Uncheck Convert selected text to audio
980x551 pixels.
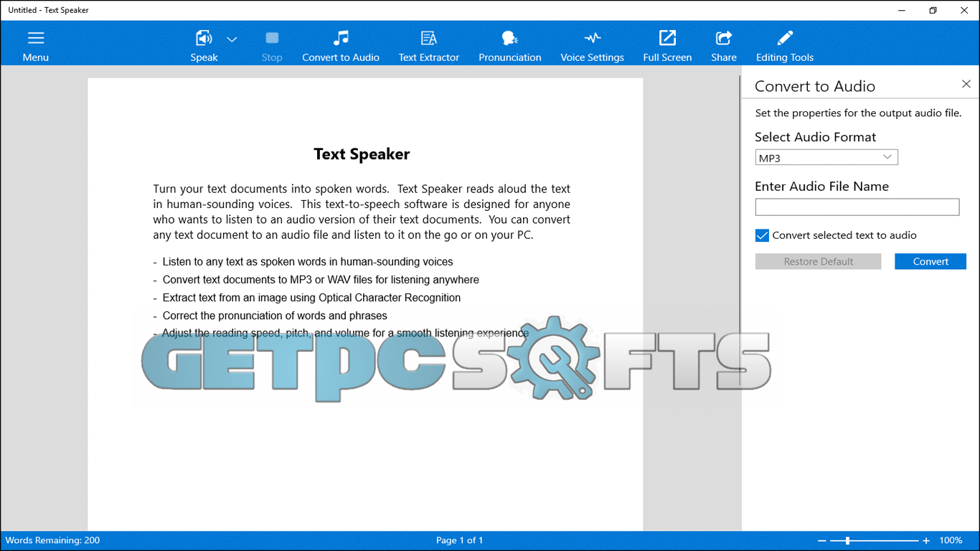762,235
